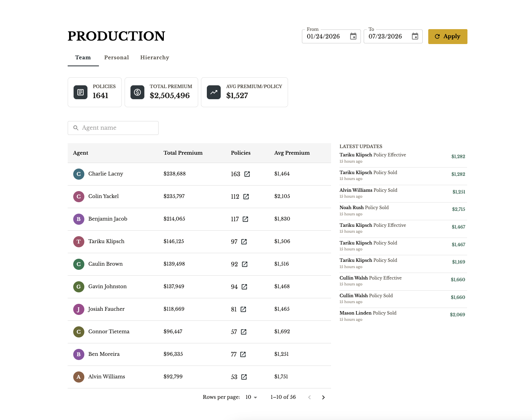The width and height of the screenshot is (532, 420).
Task: Open Caulin Brown's policies external link icon
Action: point(245,264)
